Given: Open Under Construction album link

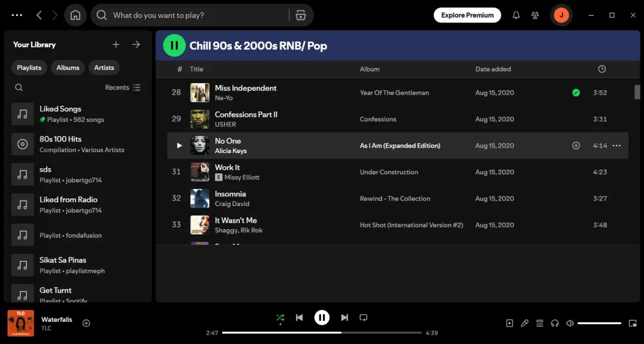Looking at the screenshot, I should (389, 172).
